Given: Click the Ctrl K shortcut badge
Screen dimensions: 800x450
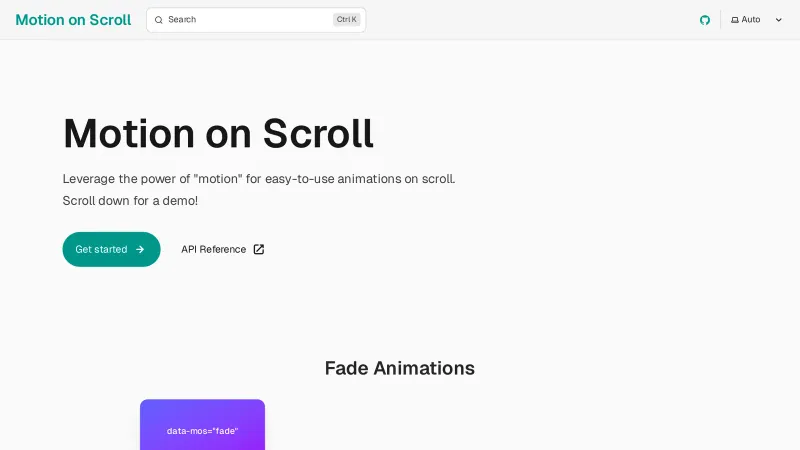Looking at the screenshot, I should [x=347, y=20].
